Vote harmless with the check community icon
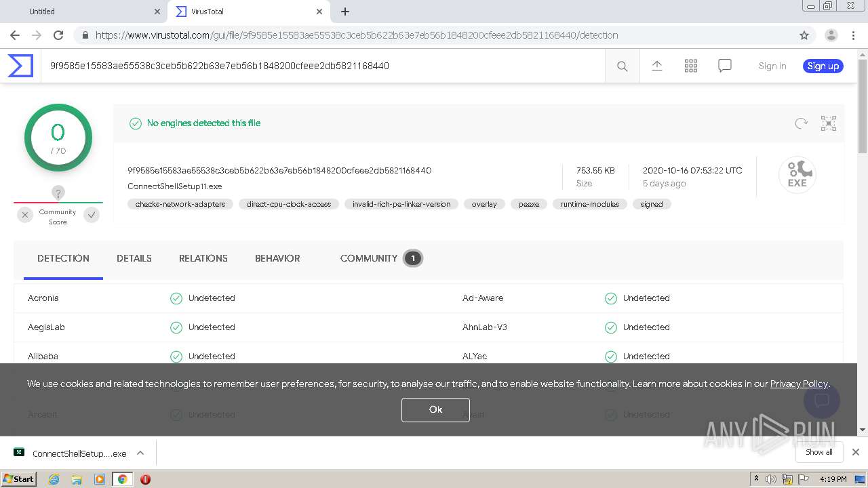Viewport: 868px width, 488px height. pyautogui.click(x=92, y=215)
